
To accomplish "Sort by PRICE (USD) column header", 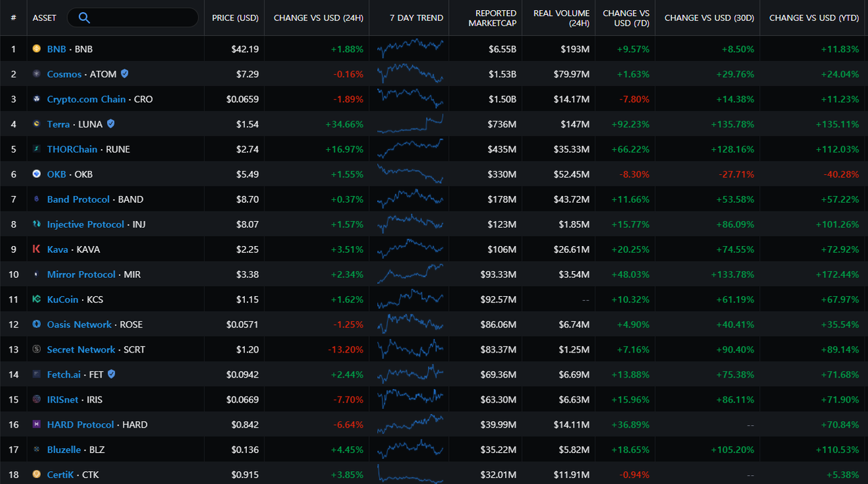I will point(235,18).
